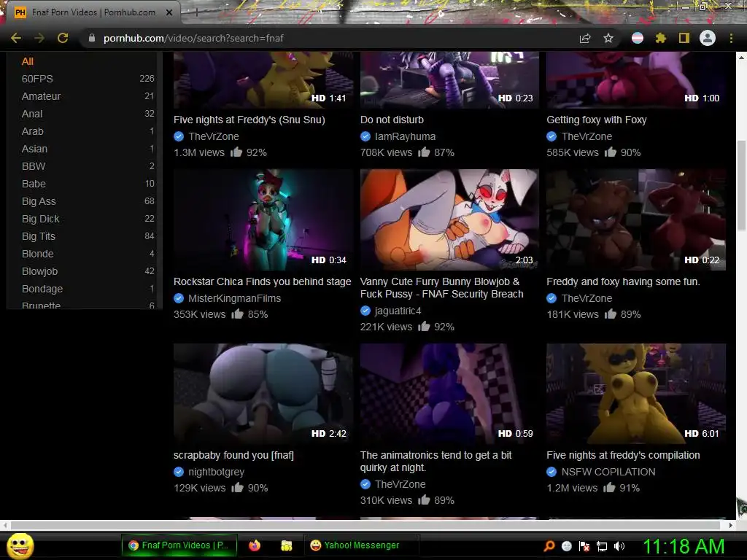
Task: Click the browser forward arrow
Action: 39,38
